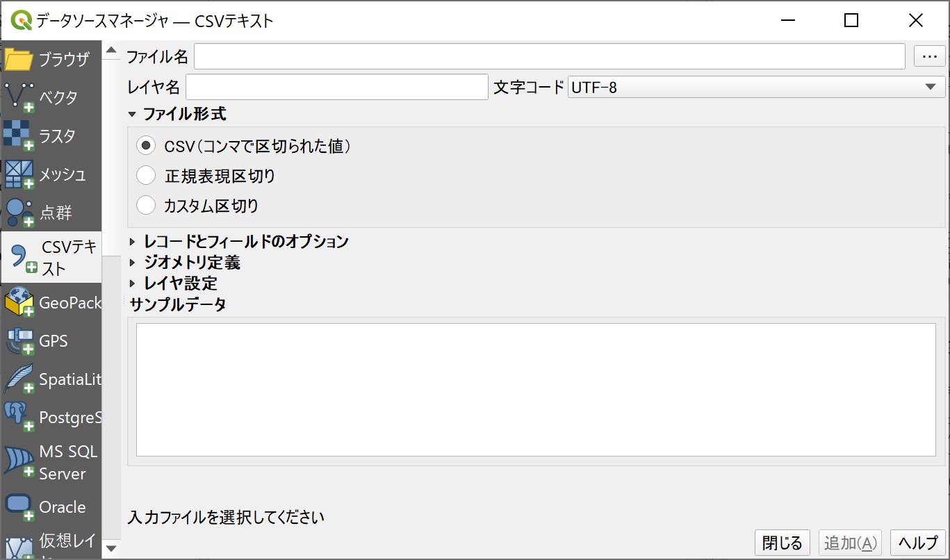Select the Vector (ベクタ) layer icon
The width and height of the screenshot is (950, 560).
(x=19, y=97)
